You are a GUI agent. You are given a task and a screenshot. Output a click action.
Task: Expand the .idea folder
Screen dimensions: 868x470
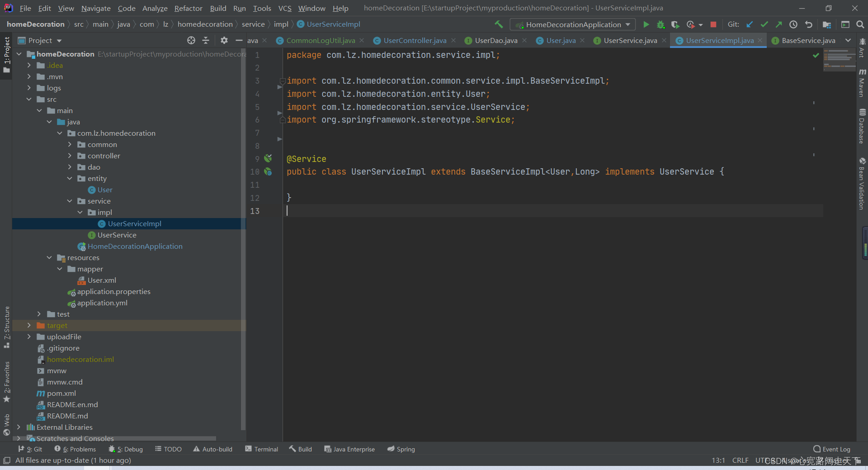pos(29,65)
